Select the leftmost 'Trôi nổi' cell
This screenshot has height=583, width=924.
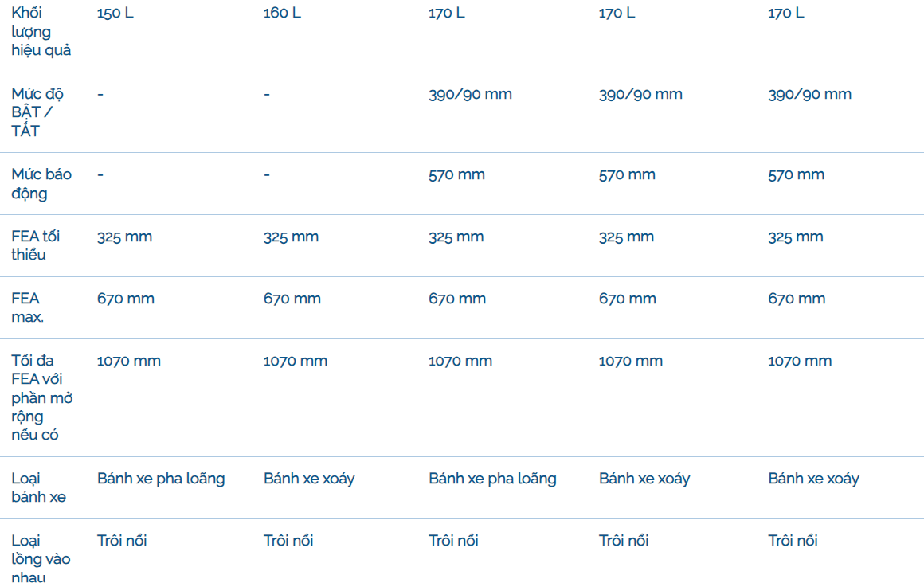[x=122, y=541]
